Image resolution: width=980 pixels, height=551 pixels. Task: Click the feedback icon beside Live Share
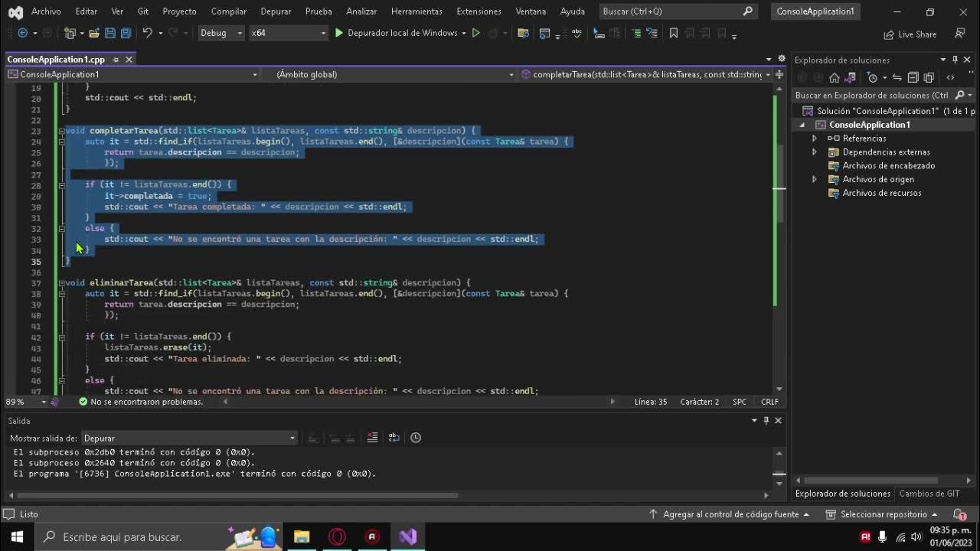960,34
